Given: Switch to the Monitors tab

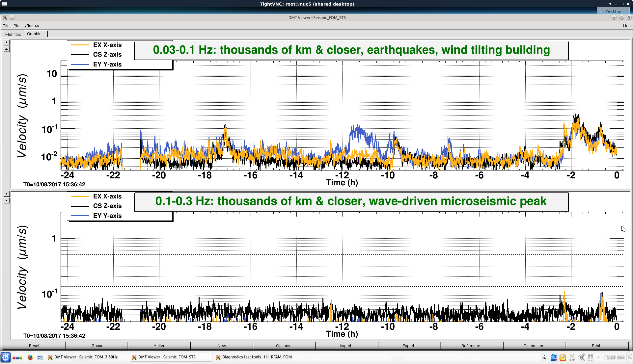Looking at the screenshot, I should coord(13,34).
